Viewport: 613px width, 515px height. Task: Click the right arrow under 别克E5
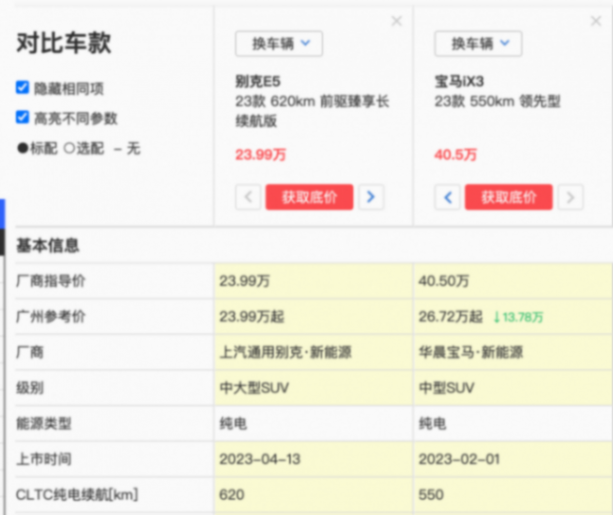[x=371, y=197]
